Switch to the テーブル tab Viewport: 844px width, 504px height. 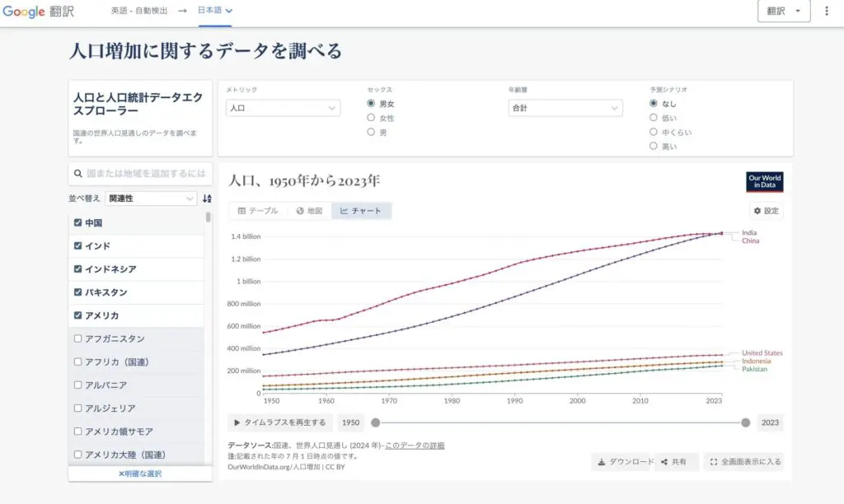(x=258, y=211)
